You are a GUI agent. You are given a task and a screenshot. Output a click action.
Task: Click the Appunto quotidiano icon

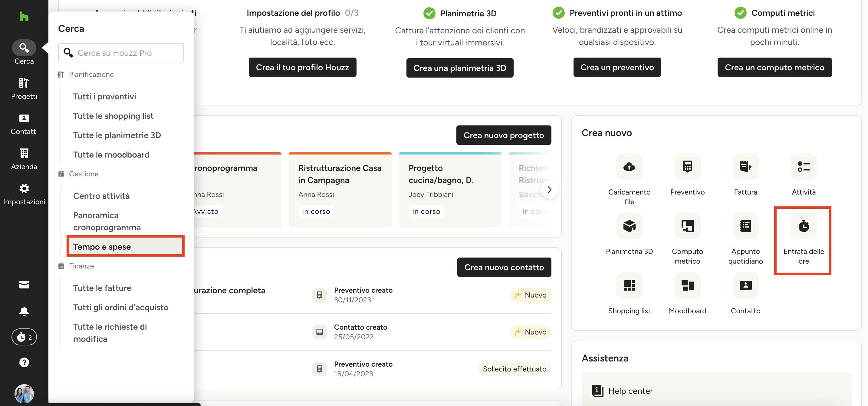tap(745, 226)
